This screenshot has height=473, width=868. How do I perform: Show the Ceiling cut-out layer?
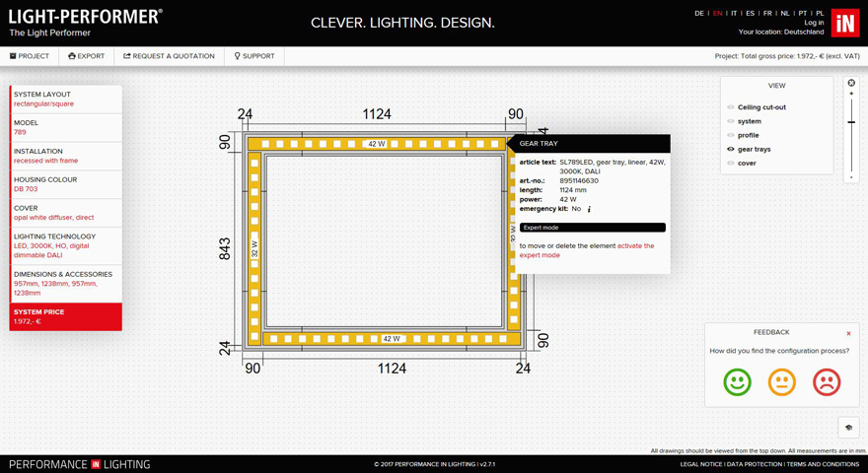731,107
